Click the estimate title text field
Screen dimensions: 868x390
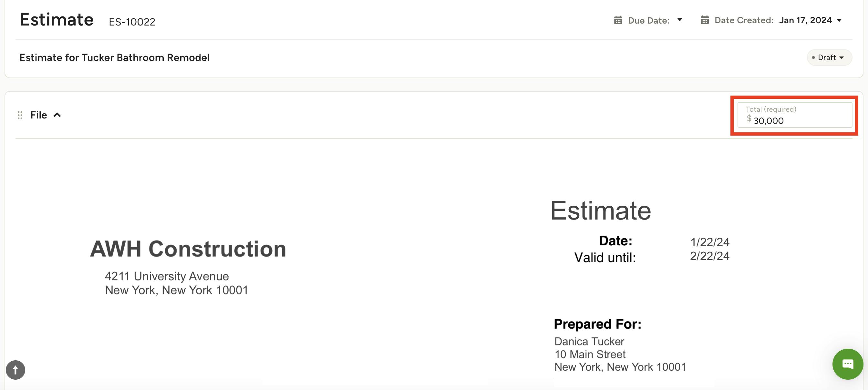click(x=115, y=57)
